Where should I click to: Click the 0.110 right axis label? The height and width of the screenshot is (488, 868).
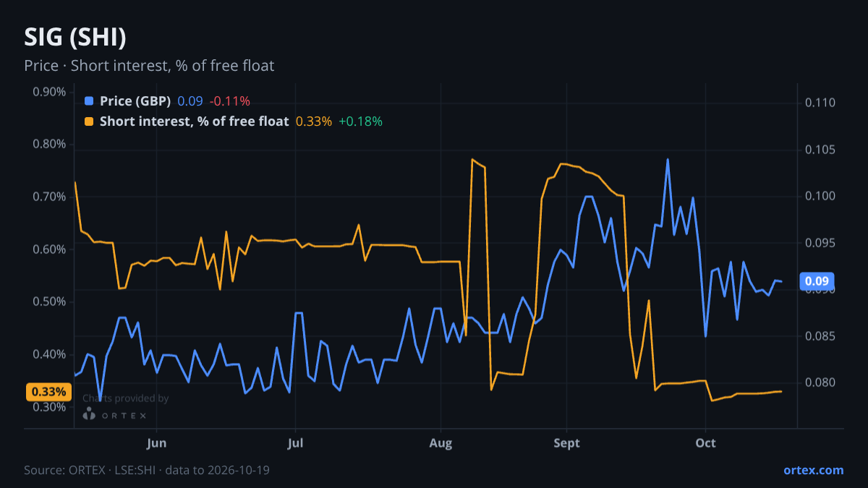coord(820,103)
